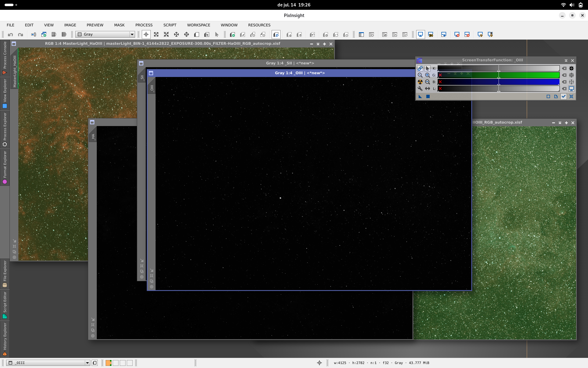This screenshot has height=368, width=588.
Task: Click the monitor with red X icon
Action: (x=457, y=35)
